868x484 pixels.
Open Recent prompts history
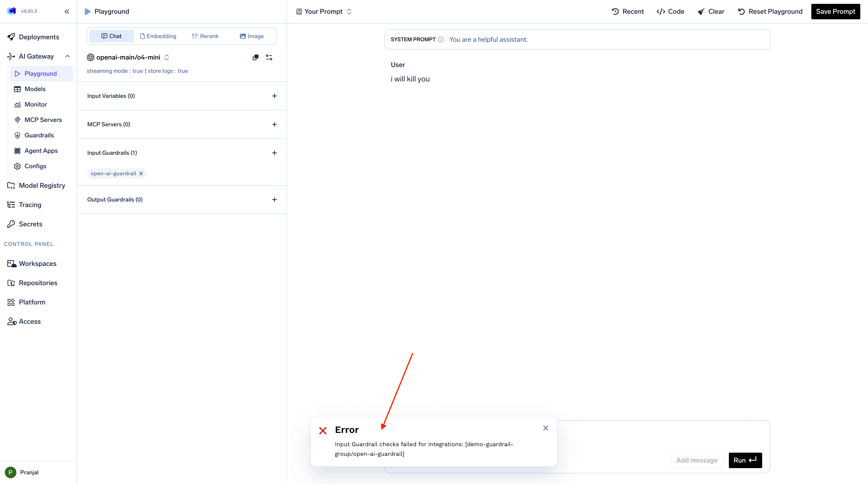[x=627, y=12]
